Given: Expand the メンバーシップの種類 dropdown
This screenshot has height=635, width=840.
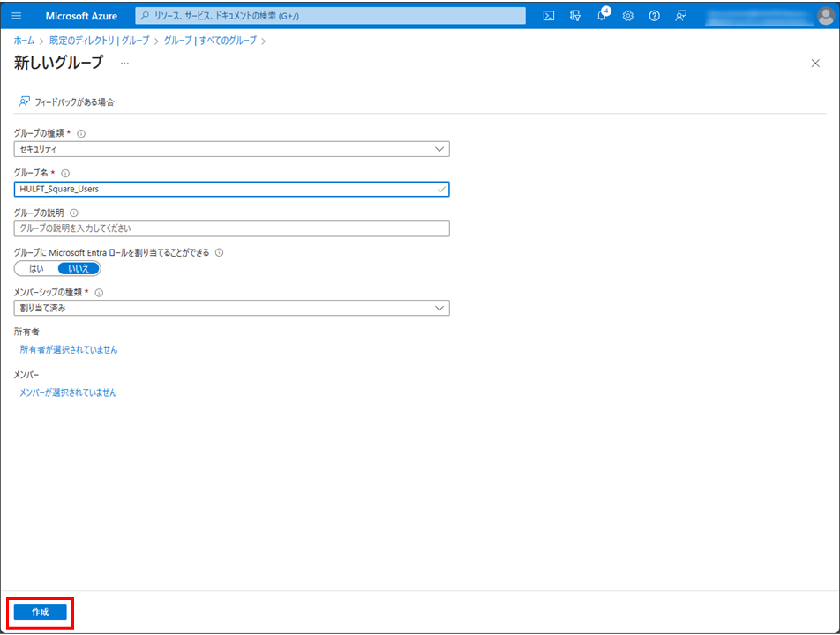Looking at the screenshot, I should (x=232, y=308).
